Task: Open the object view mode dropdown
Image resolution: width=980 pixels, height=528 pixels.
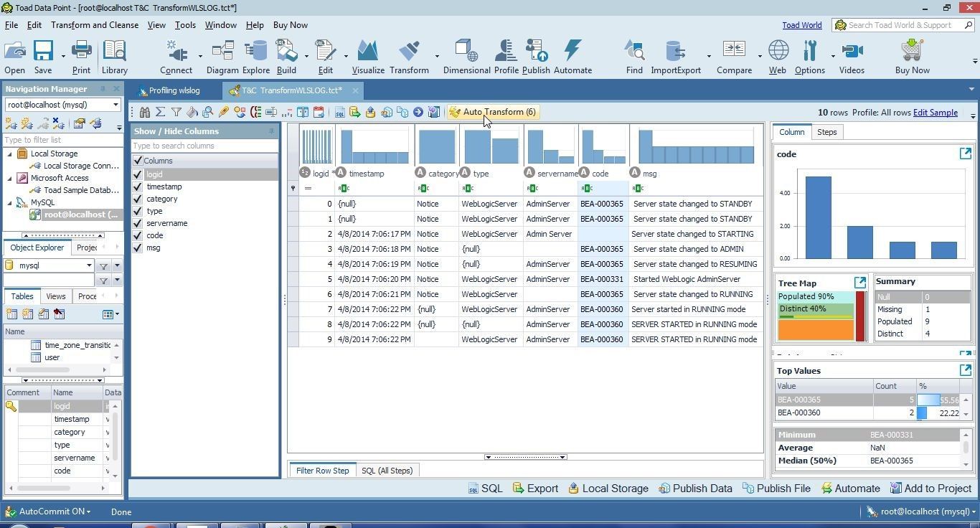Action: click(x=111, y=314)
